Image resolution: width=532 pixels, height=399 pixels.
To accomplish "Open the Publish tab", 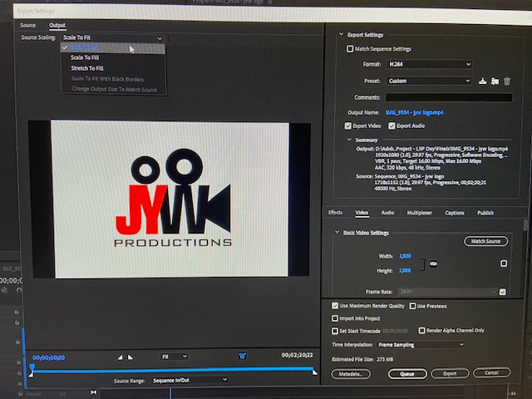I will click(485, 213).
